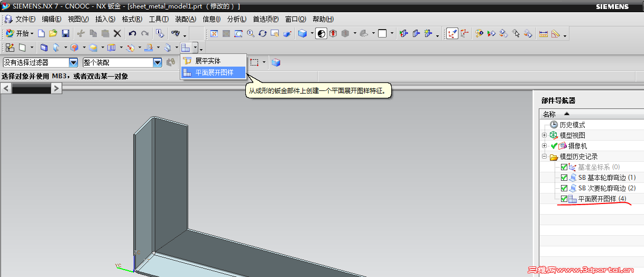Select the white background color swatch
Image resolution: width=644 pixels, height=277 pixels.
click(x=382, y=33)
